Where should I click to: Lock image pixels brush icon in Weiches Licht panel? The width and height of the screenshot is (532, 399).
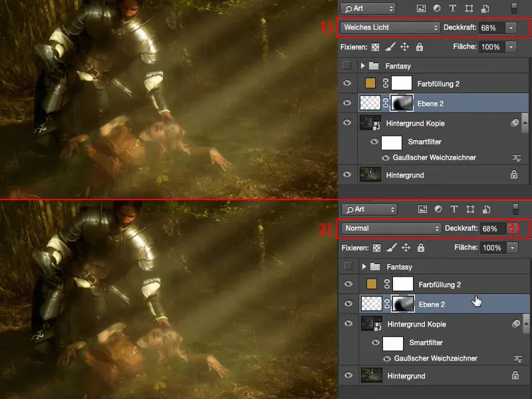(x=390, y=47)
